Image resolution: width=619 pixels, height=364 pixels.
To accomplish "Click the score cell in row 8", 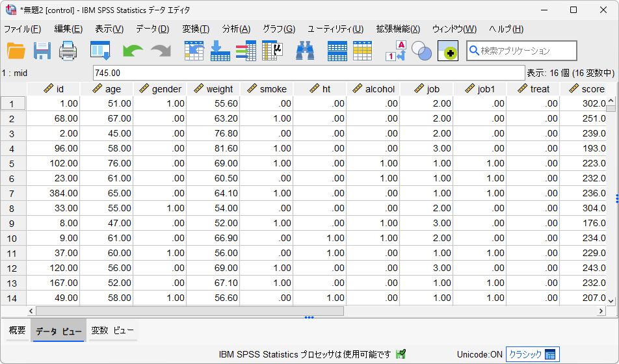I will click(x=583, y=208).
